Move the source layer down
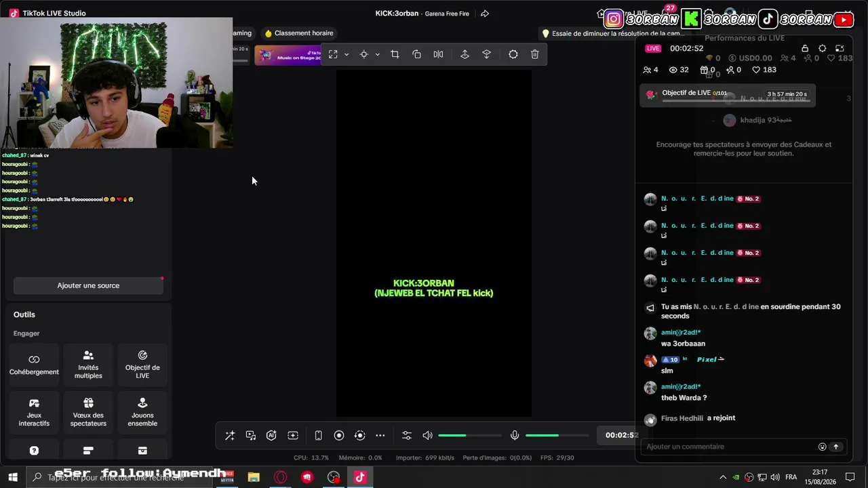868x488 pixels. coord(486,54)
